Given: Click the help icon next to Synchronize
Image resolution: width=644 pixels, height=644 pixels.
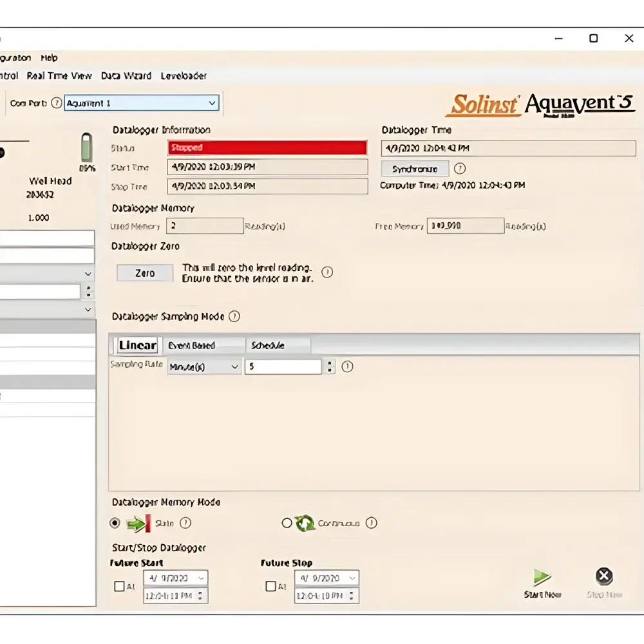Looking at the screenshot, I should [460, 169].
